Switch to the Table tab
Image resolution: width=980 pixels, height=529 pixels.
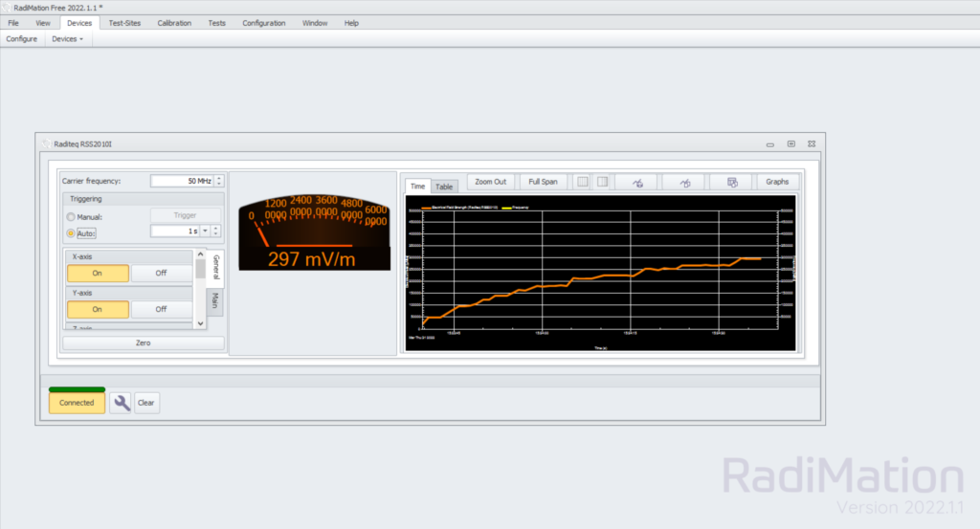tap(445, 187)
